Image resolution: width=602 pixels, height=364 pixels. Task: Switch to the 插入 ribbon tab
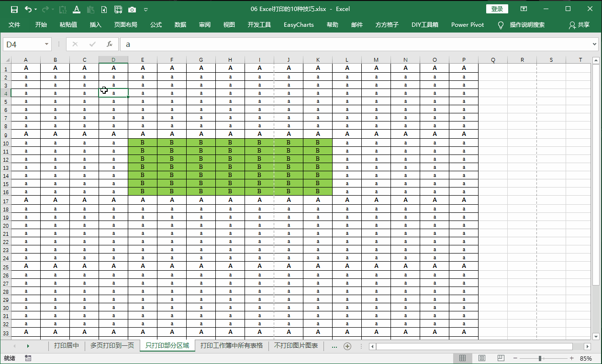tap(96, 25)
